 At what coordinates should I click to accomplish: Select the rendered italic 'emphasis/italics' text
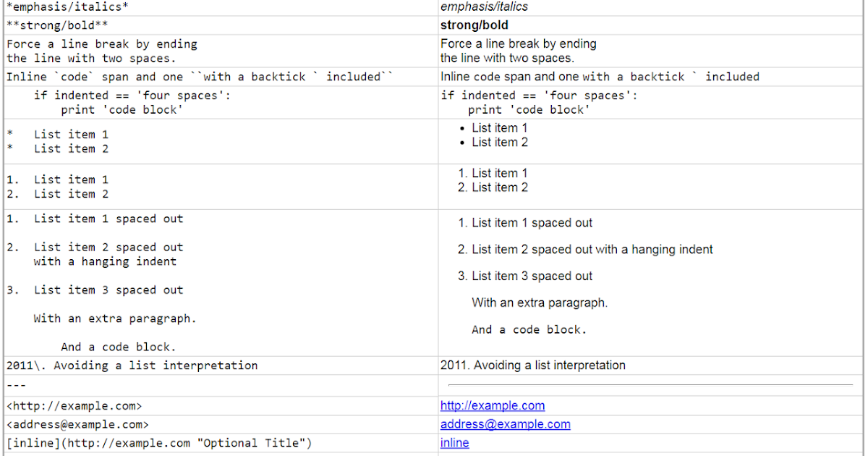pyautogui.click(x=484, y=7)
